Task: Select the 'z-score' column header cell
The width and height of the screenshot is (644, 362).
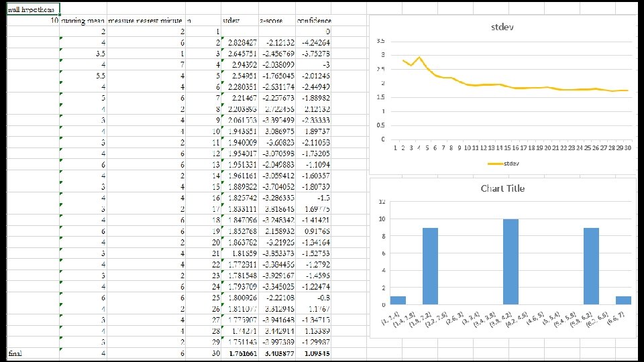Action: 277,20
